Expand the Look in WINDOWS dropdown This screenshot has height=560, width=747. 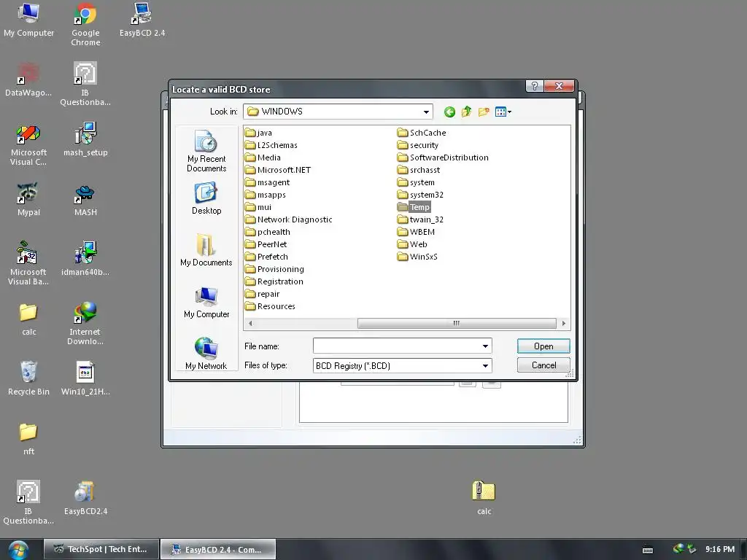point(426,112)
